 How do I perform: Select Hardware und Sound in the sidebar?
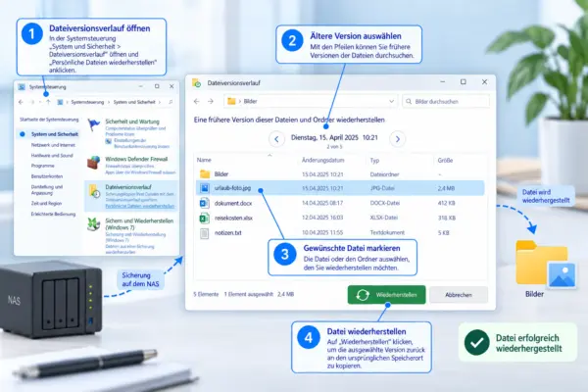pos(52,155)
